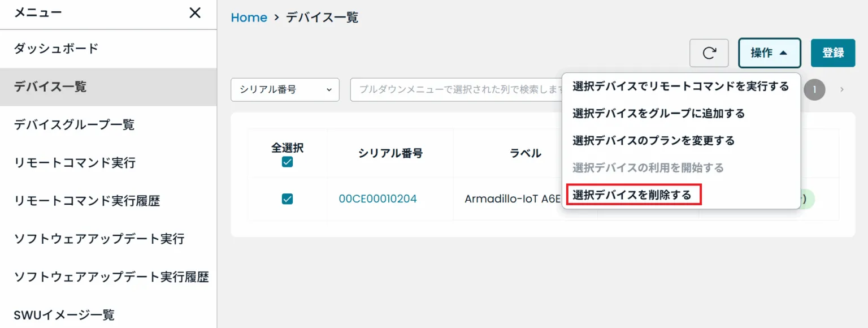Refresh the device list
Image resolution: width=868 pixels, height=328 pixels.
709,53
